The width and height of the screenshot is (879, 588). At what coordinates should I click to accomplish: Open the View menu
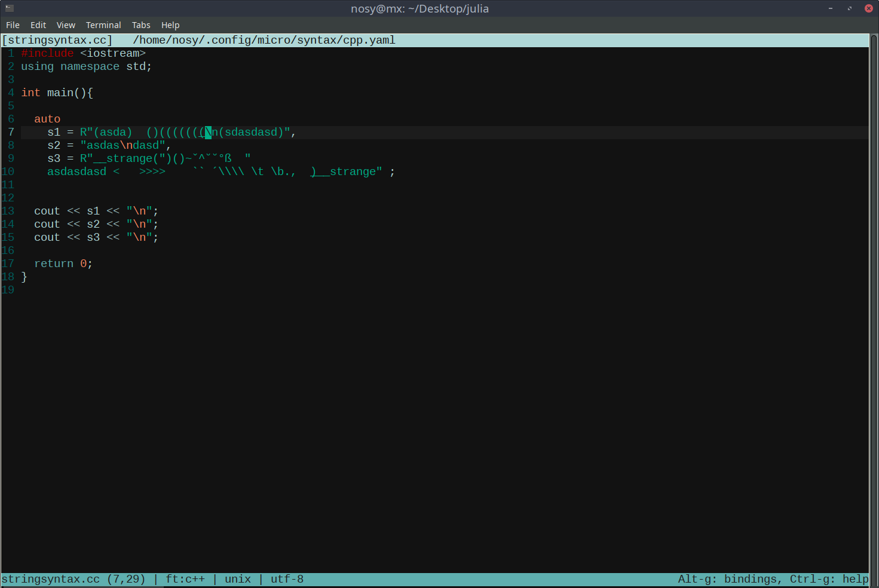click(66, 24)
